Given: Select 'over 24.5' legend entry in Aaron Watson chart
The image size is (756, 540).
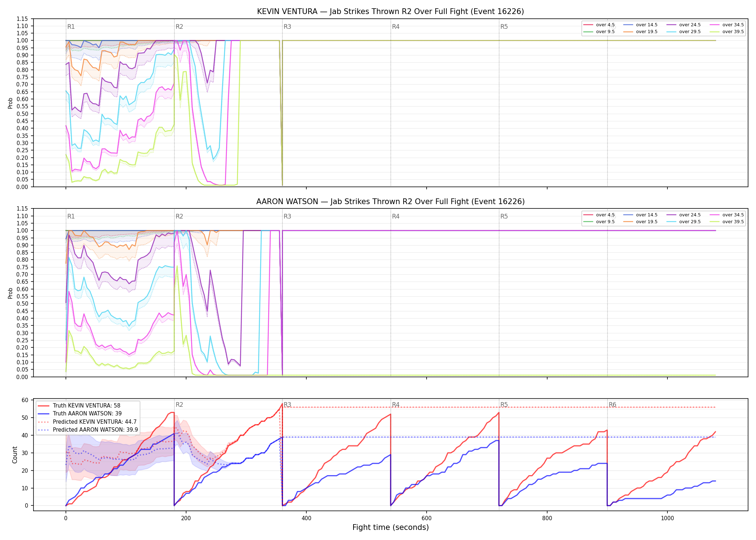Looking at the screenshot, I should pyautogui.click(x=684, y=215).
